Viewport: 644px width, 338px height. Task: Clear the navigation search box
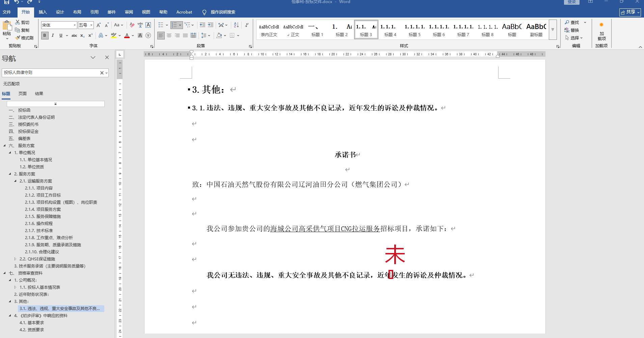pyautogui.click(x=102, y=73)
